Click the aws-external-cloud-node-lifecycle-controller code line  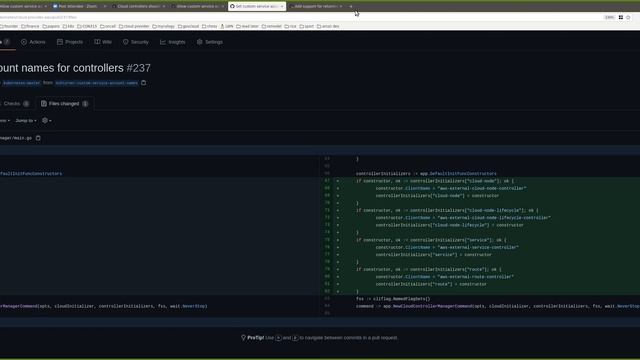(463, 218)
